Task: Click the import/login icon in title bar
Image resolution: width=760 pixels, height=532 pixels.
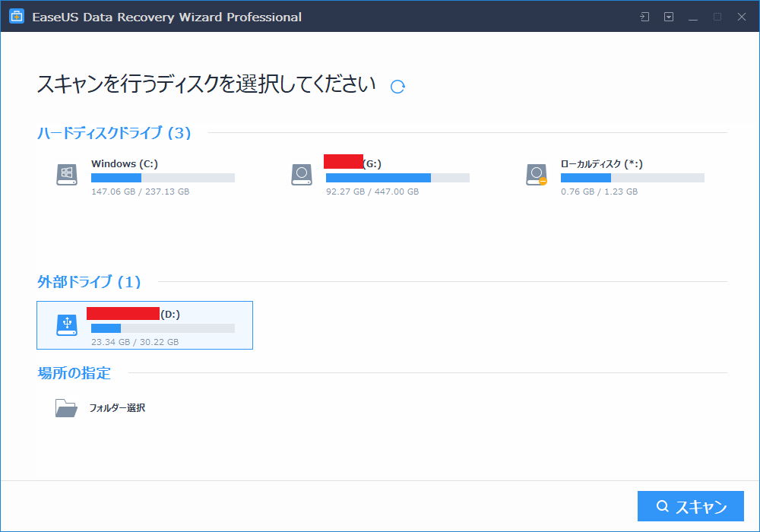Action: 644,17
